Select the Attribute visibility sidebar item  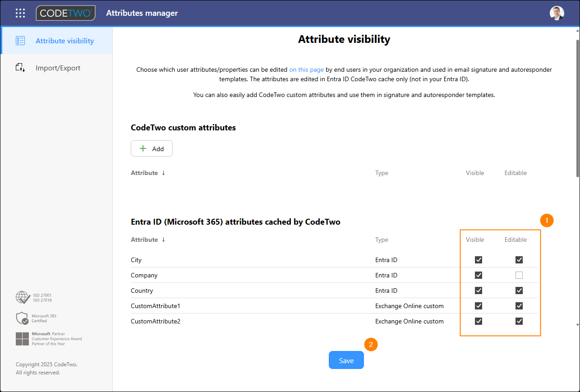click(x=64, y=41)
